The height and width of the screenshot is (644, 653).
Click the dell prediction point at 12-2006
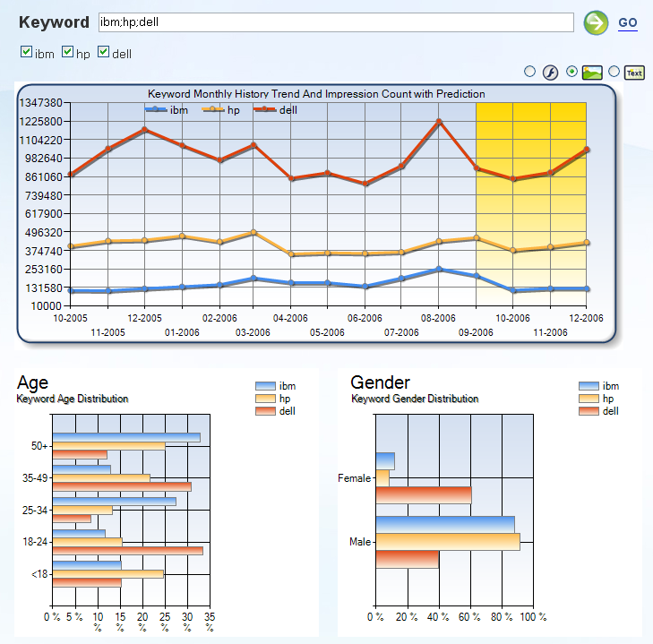[587, 149]
